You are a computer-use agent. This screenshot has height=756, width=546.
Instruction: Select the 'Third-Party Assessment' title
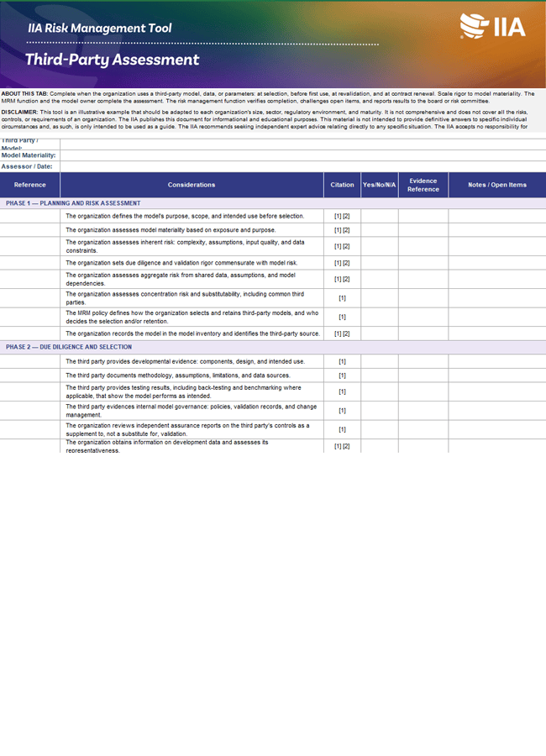(112, 60)
